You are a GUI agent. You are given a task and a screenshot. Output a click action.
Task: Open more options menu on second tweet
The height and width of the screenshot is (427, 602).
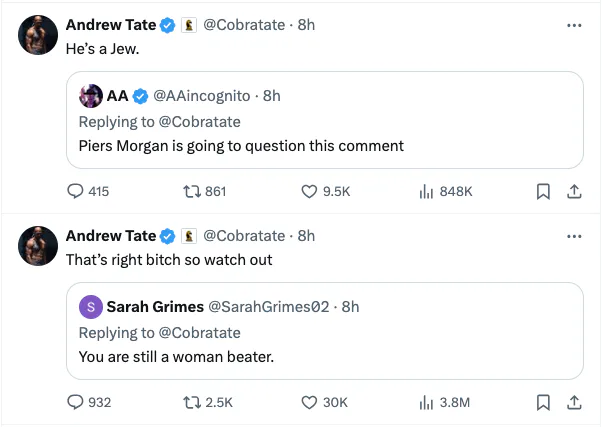[574, 236]
